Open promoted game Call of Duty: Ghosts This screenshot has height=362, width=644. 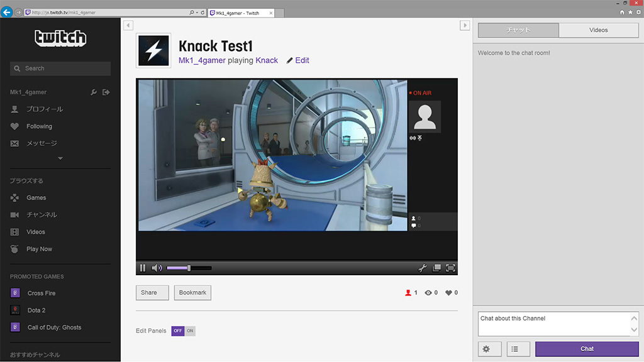click(x=54, y=327)
